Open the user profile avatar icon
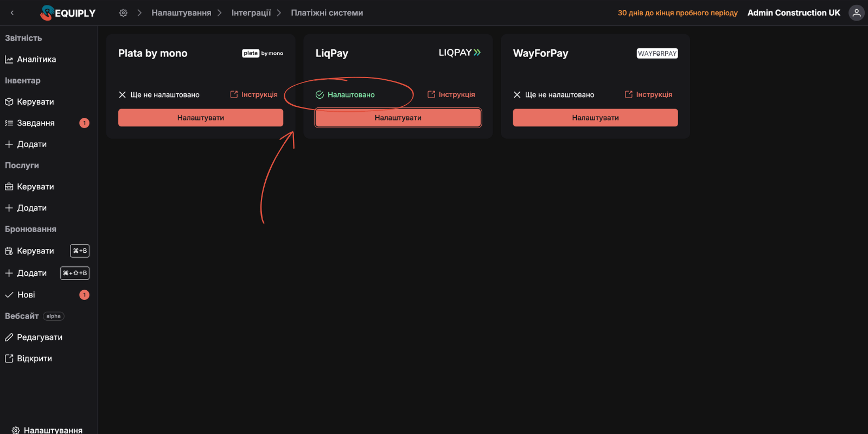Viewport: 868px width, 434px height. click(856, 13)
